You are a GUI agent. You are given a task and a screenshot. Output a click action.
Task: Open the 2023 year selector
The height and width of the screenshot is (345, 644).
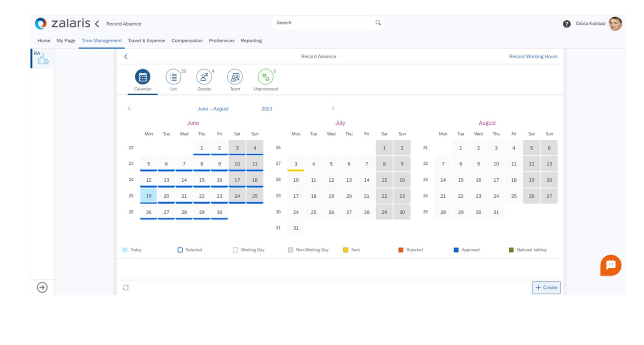coord(266,109)
